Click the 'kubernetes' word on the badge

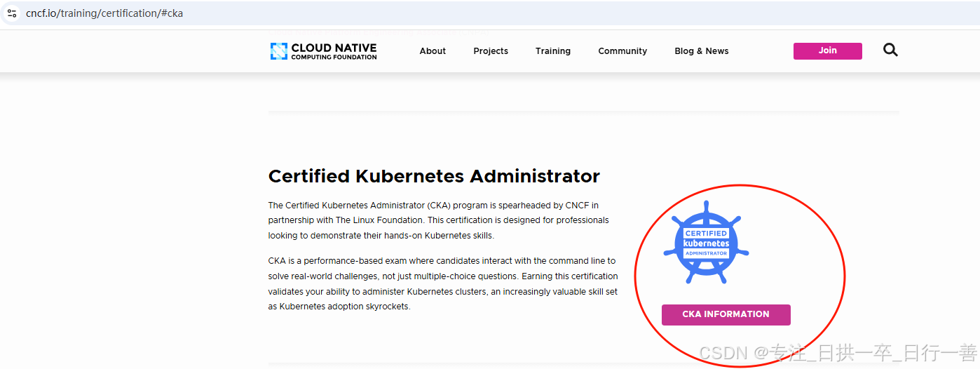point(706,243)
